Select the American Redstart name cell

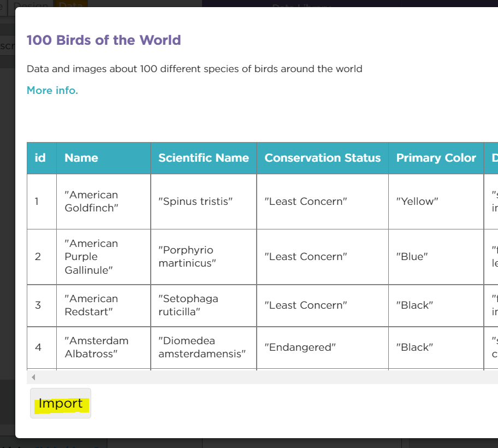point(91,305)
